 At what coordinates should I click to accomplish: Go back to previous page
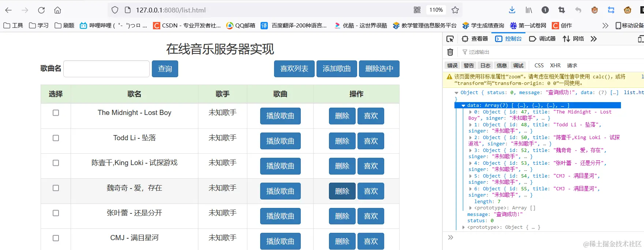click(8, 10)
